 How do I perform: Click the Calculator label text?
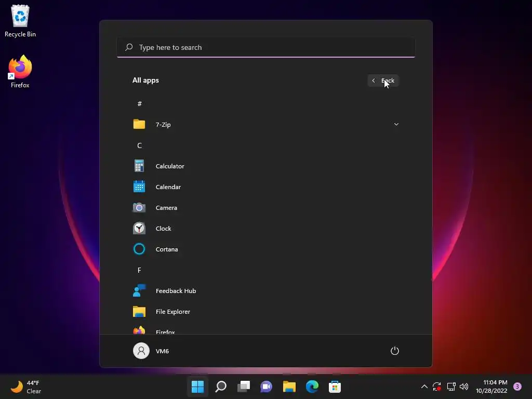[170, 166]
